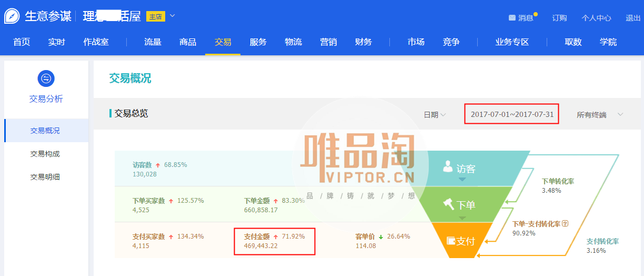Viewport: 644px width, 276px height.
Task: Open the 服务 tab
Action: (258, 42)
